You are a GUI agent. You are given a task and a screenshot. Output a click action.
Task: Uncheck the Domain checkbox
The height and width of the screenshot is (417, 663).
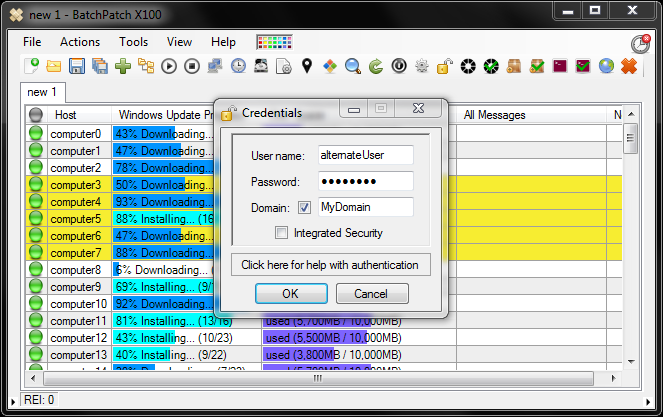pos(304,207)
